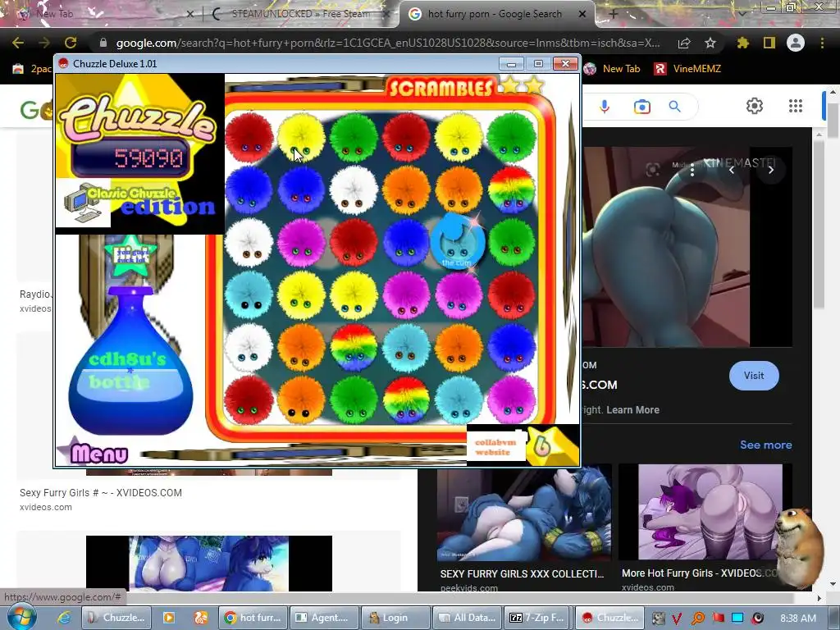Click the Google Lens camera icon

(641, 107)
